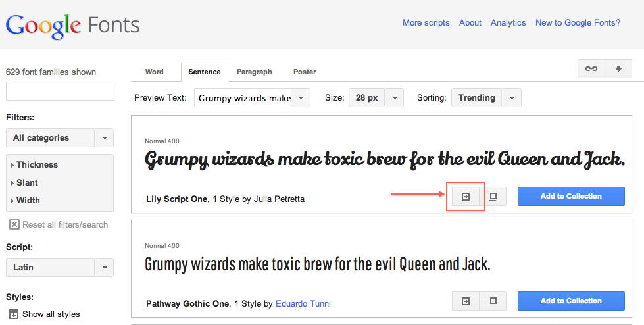Open Eduardo Tunni designer link
This screenshot has width=644, height=325.
303,304
